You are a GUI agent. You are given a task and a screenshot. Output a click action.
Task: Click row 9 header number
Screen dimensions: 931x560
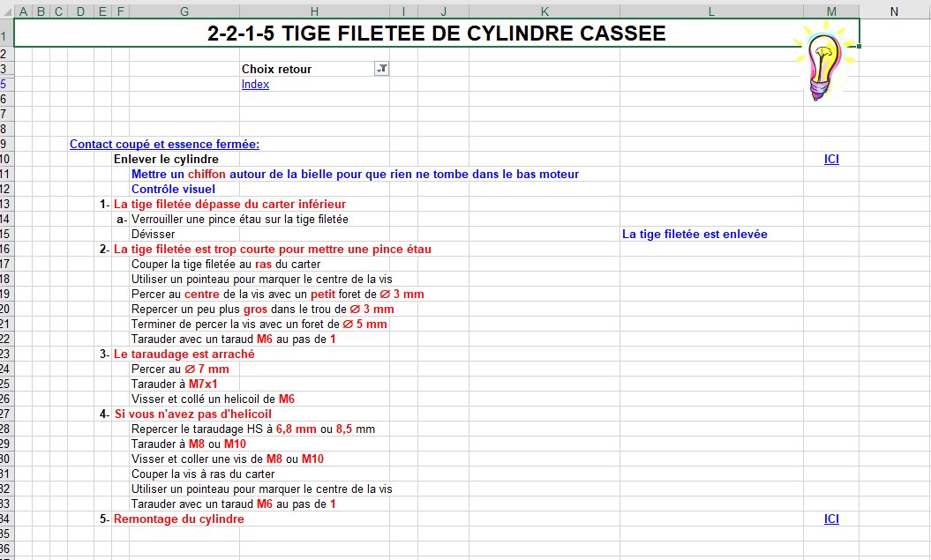(x=4, y=144)
